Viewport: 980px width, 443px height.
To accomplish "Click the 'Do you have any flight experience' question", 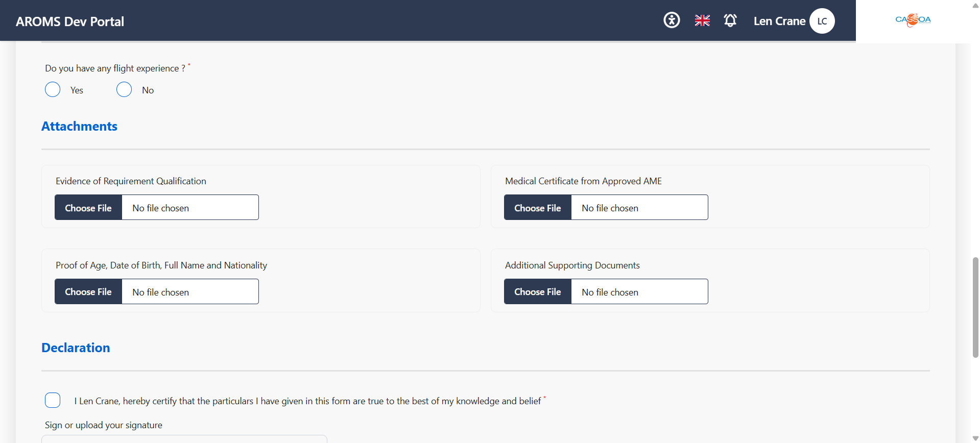I will (x=115, y=68).
